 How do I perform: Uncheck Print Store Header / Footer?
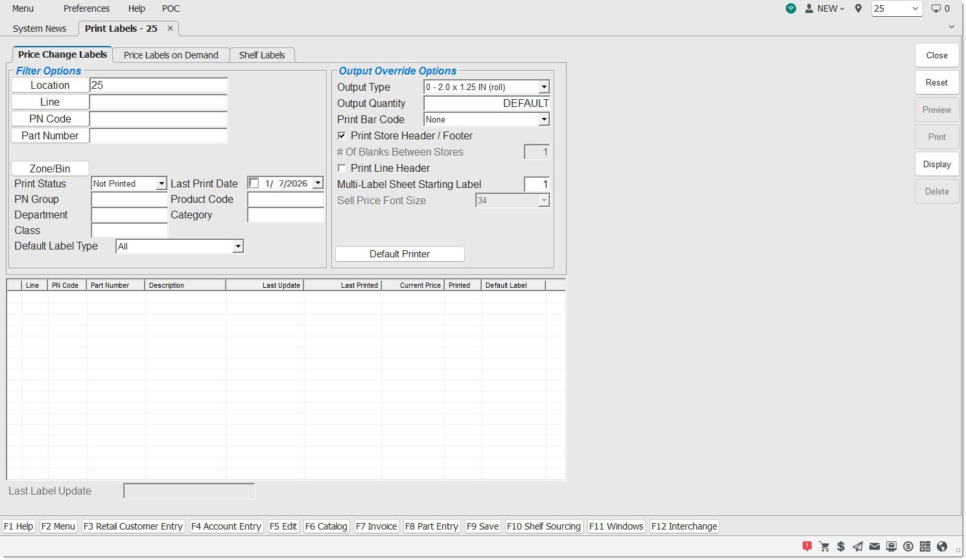tap(342, 135)
